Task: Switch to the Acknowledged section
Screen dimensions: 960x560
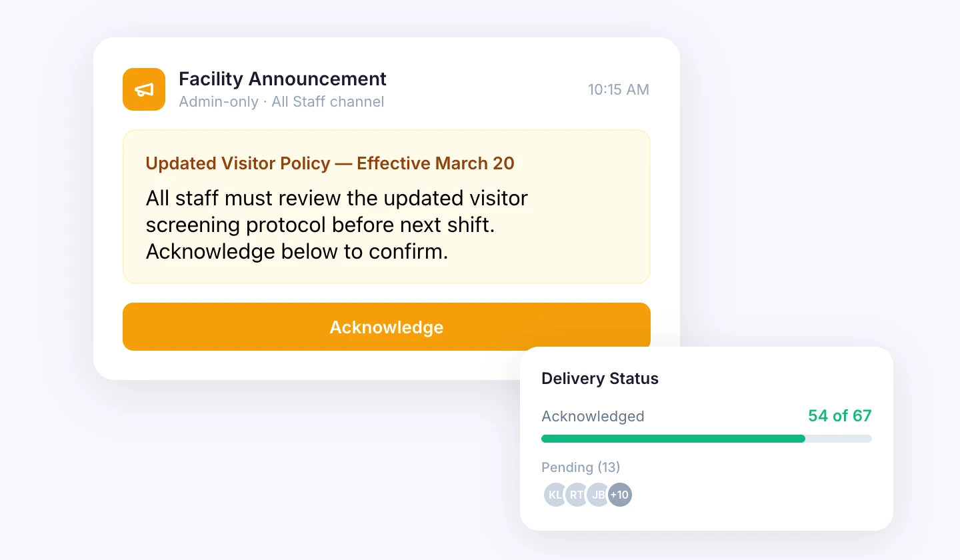Action: tap(593, 415)
